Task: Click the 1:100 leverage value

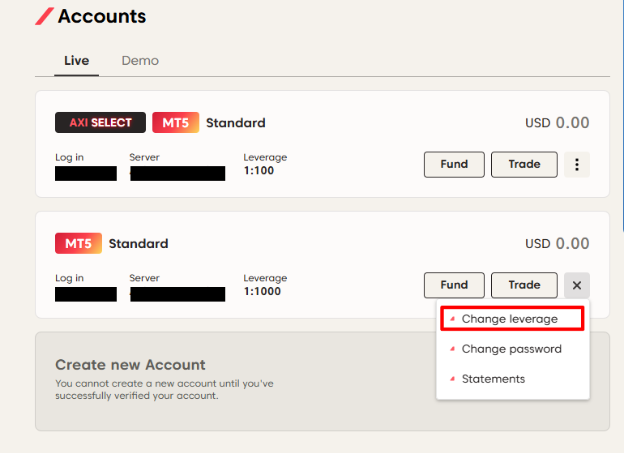Action: [258, 171]
